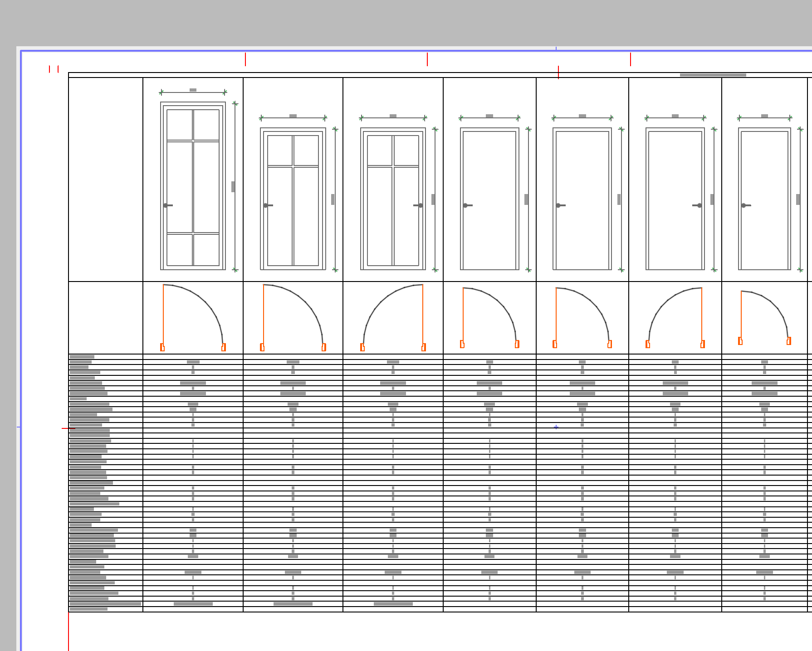Screen dimensions: 812x651
Task: Select the tall eight-pane glazed door elevation
Action: 193,186
